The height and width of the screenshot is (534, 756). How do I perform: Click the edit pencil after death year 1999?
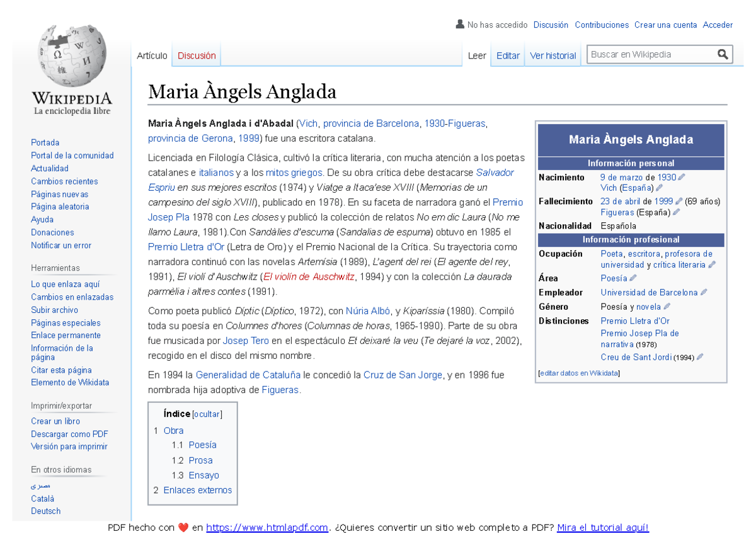click(679, 202)
